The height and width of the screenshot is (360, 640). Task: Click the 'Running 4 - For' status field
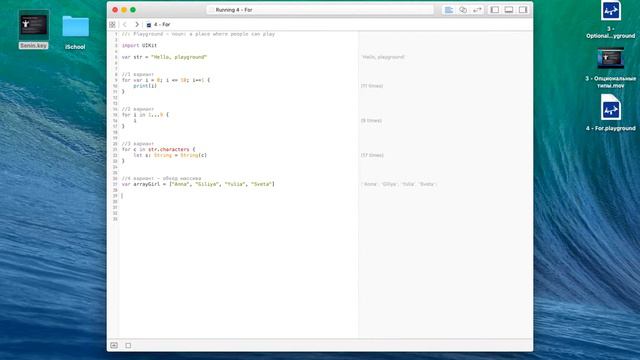[x=320, y=10]
